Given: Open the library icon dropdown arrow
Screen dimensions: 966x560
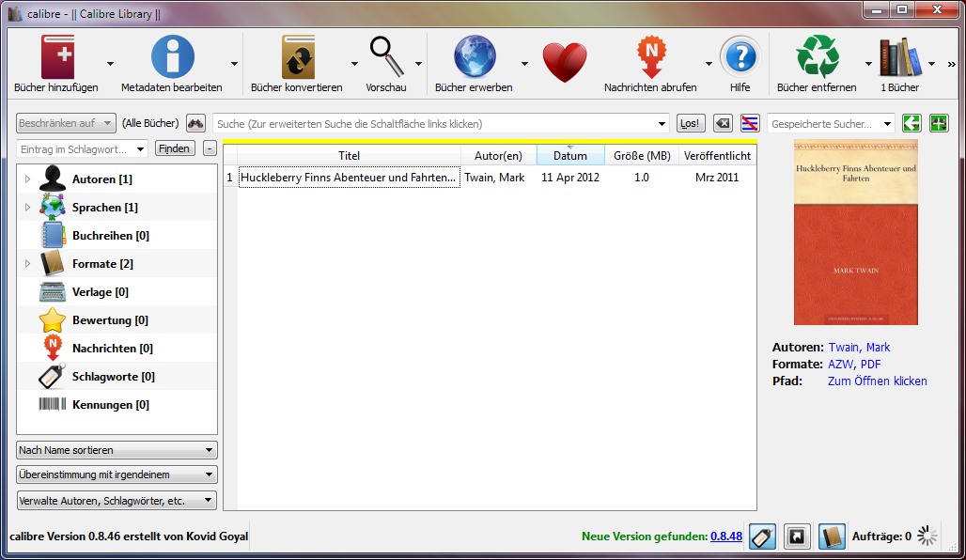Looking at the screenshot, I should point(931,64).
